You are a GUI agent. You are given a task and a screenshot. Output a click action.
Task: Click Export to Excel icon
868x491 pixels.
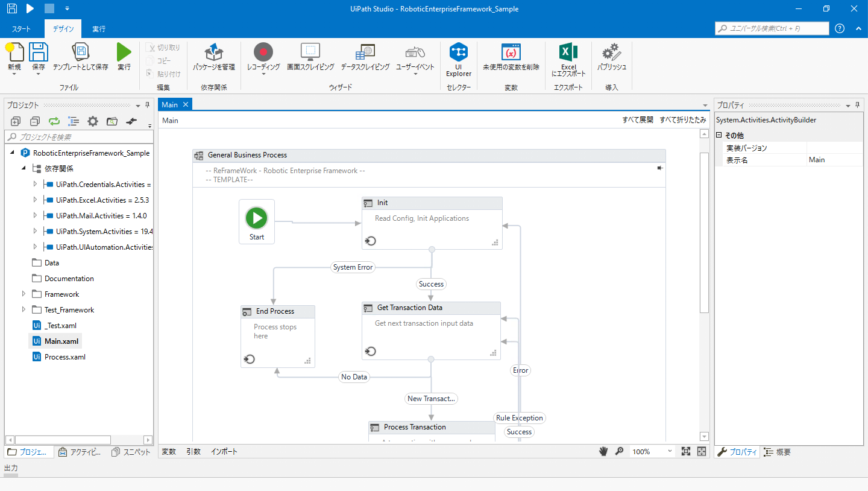coord(568,53)
